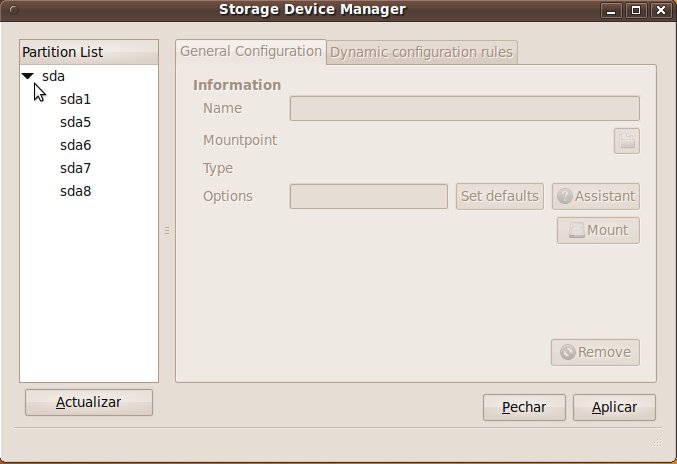677x464 pixels.
Task: Refresh list with the Actualizar button
Action: point(89,402)
